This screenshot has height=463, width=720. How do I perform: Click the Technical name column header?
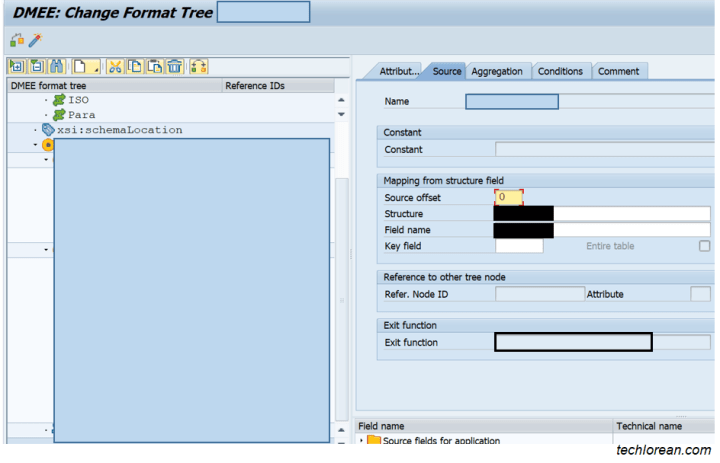[x=664, y=426]
